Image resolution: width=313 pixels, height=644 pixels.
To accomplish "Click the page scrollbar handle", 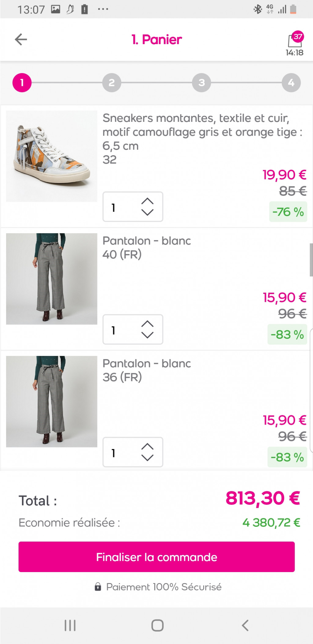I will (x=311, y=260).
